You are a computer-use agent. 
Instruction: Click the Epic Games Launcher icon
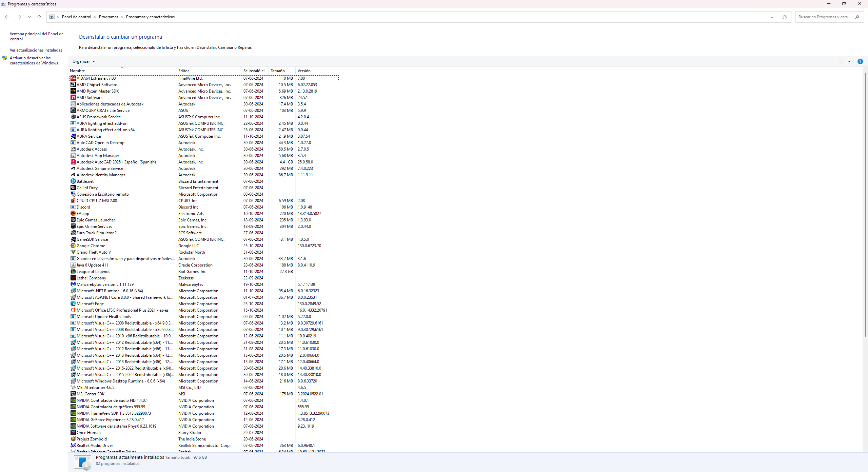click(73, 220)
